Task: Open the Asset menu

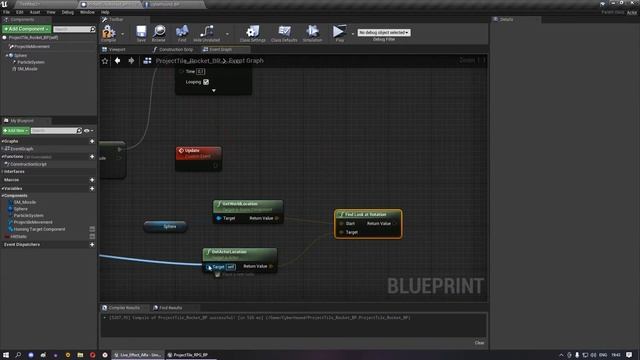Action: pos(35,12)
